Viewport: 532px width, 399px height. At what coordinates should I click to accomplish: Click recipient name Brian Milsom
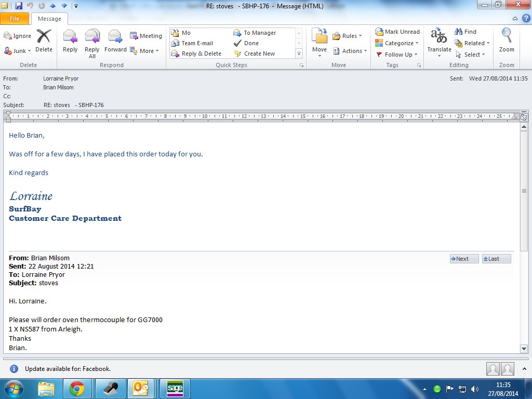(58, 87)
